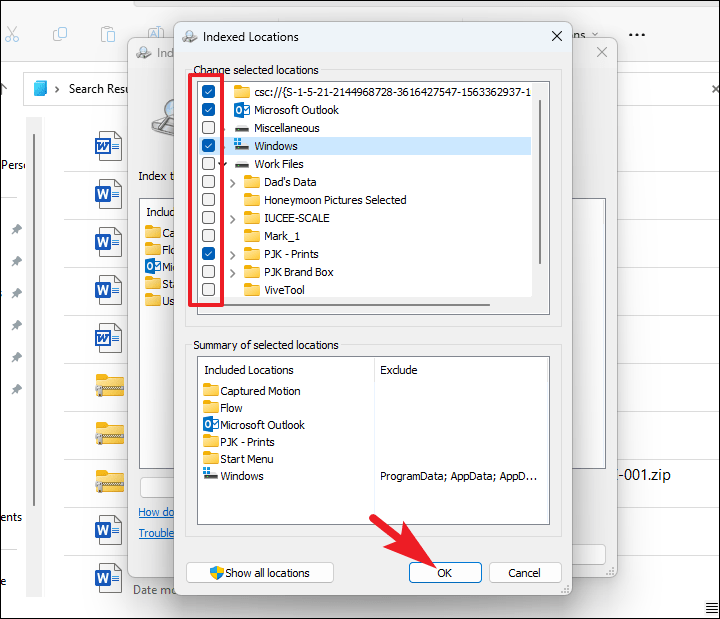Select PJK - Prints row in summary list
Screen dimensions: 720x619
coord(247,442)
